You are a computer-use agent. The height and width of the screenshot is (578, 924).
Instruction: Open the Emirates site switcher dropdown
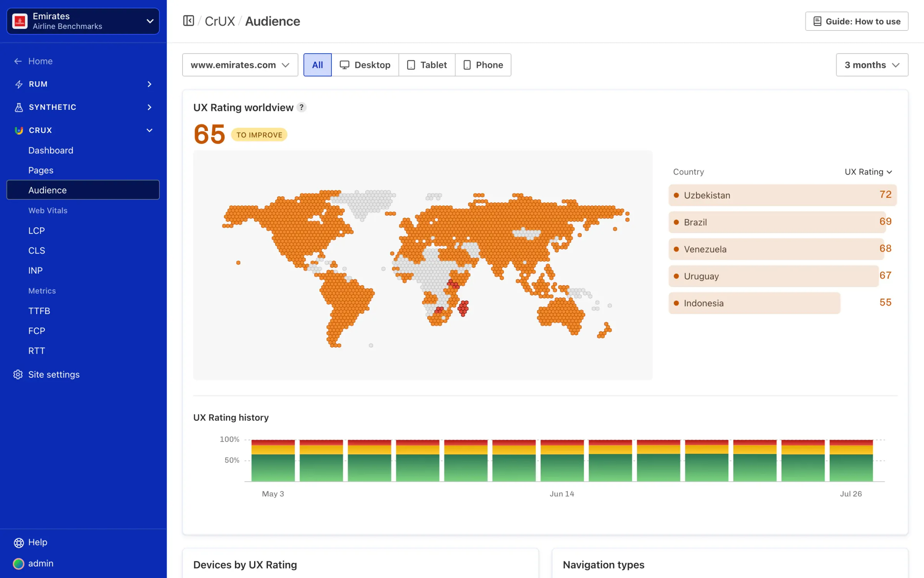(83, 21)
